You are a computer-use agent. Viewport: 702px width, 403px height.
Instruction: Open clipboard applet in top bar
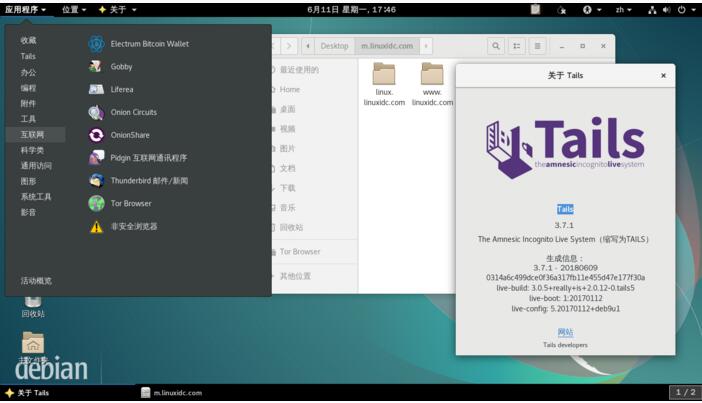[x=535, y=9]
